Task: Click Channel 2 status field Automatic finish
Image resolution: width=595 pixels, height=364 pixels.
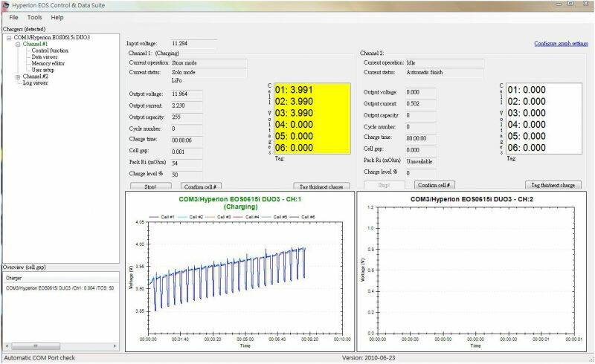Action: pyautogui.click(x=444, y=72)
